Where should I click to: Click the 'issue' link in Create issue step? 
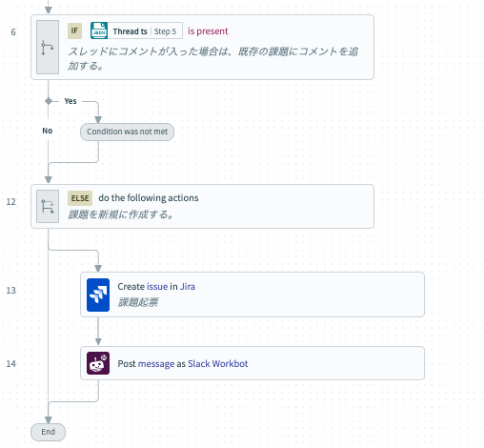click(157, 286)
